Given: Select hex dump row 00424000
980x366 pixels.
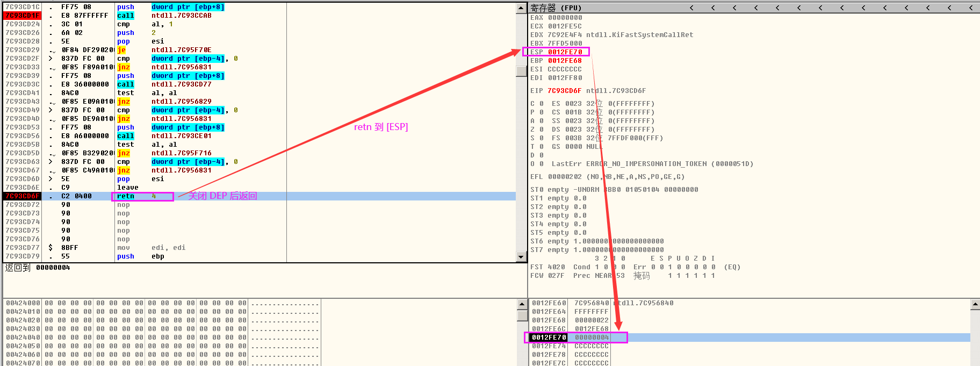Looking at the screenshot, I should pos(23,303).
